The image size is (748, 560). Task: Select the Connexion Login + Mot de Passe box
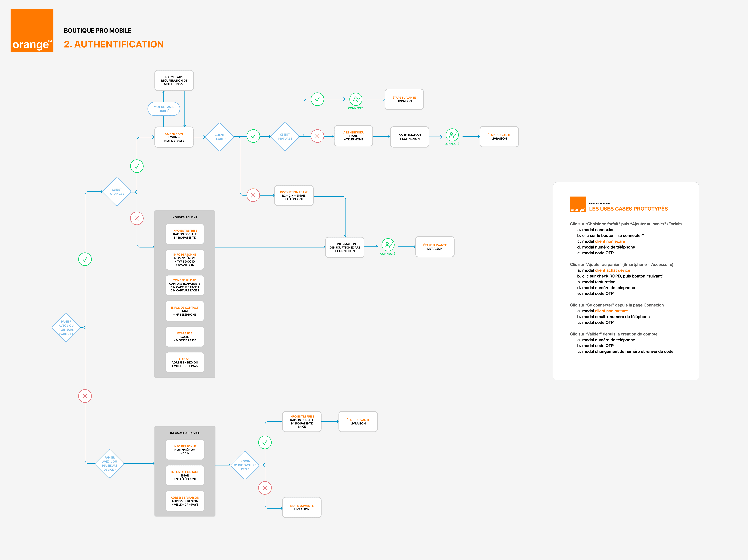pos(174,137)
